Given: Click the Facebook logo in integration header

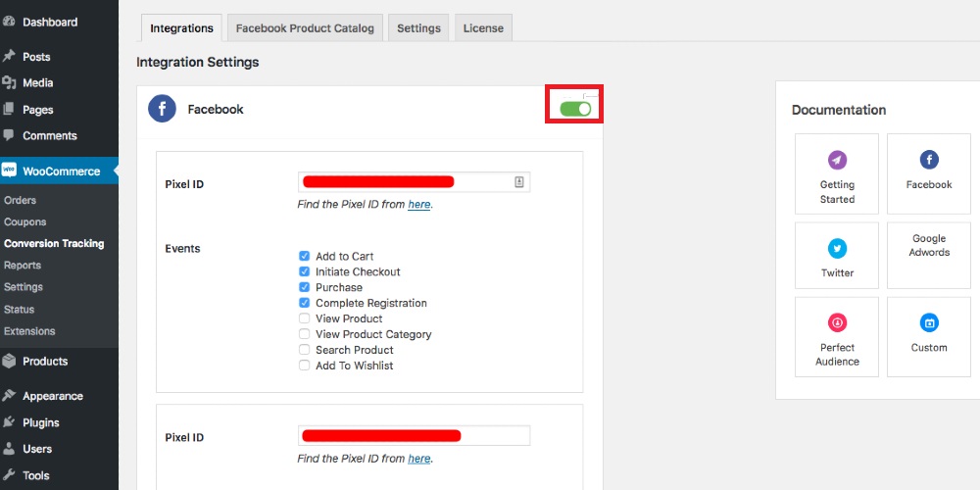Looking at the screenshot, I should [x=162, y=109].
